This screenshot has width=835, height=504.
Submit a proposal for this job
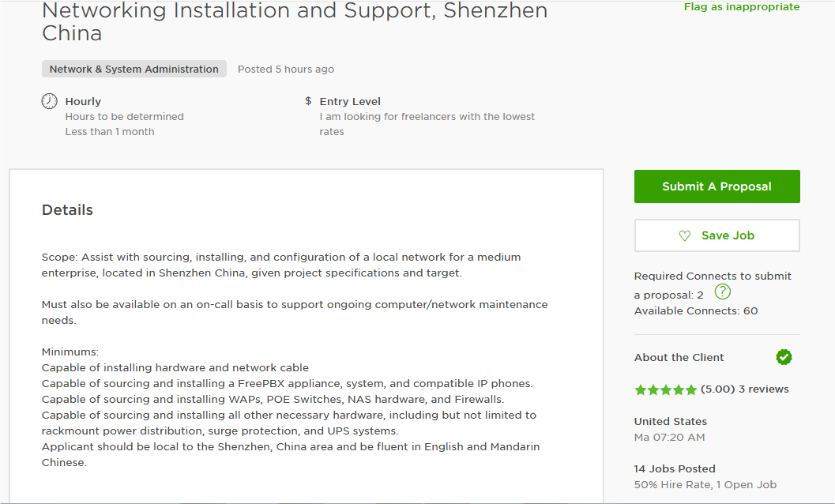[x=717, y=186]
